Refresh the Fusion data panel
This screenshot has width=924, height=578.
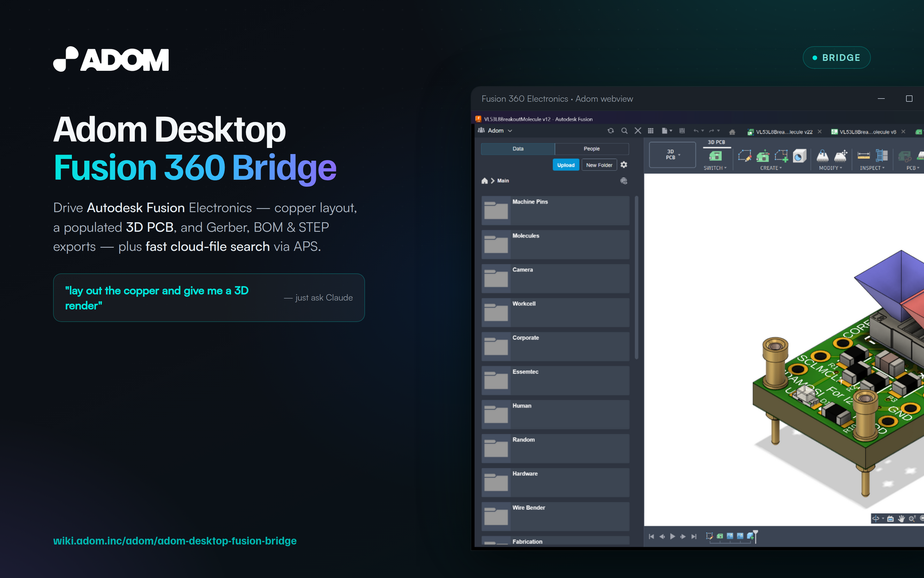coord(611,131)
